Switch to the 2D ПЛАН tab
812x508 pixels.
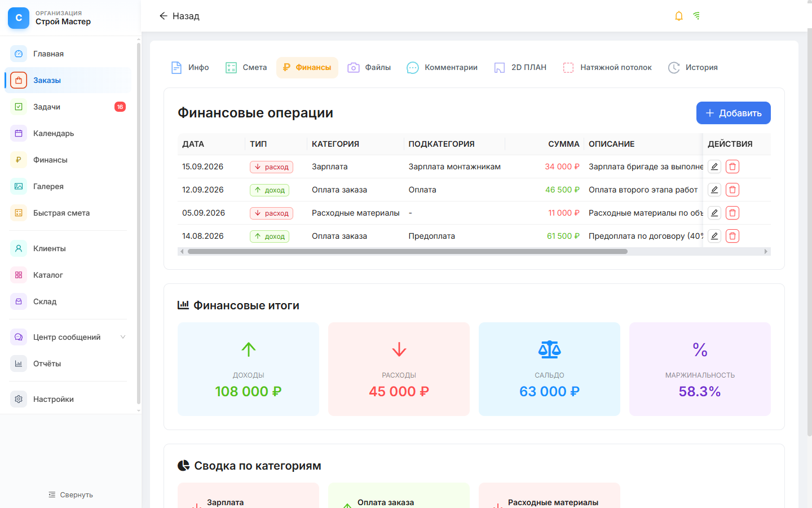click(520, 67)
